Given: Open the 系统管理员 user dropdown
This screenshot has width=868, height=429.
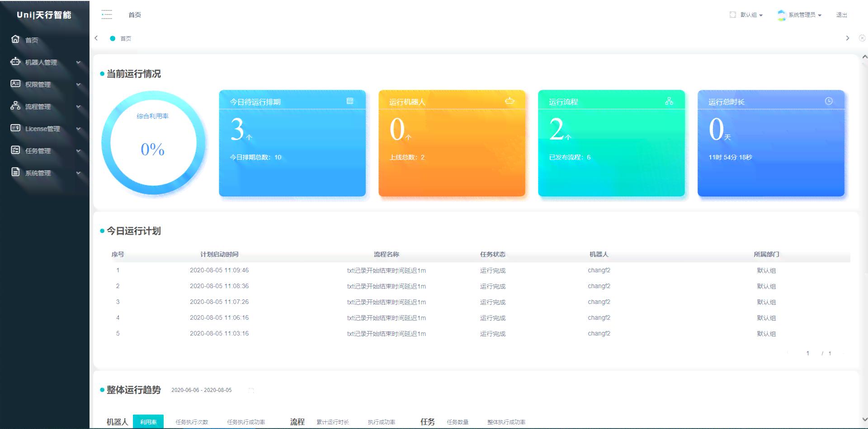Looking at the screenshot, I should (805, 15).
